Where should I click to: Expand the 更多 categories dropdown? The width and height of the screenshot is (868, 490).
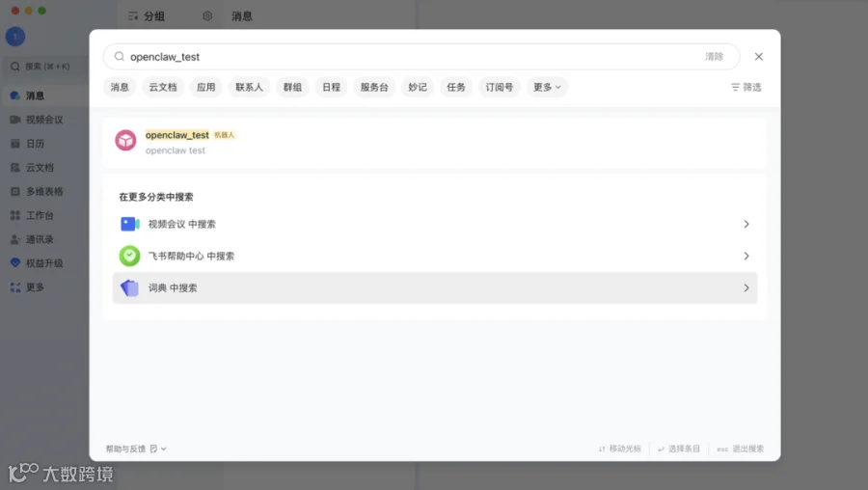(547, 87)
